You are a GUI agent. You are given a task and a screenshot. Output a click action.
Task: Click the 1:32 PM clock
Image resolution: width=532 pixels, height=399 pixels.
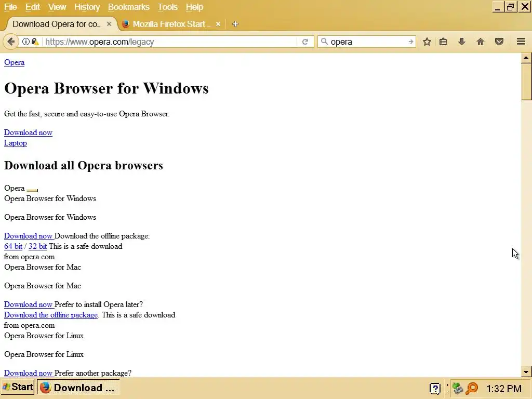(x=504, y=389)
